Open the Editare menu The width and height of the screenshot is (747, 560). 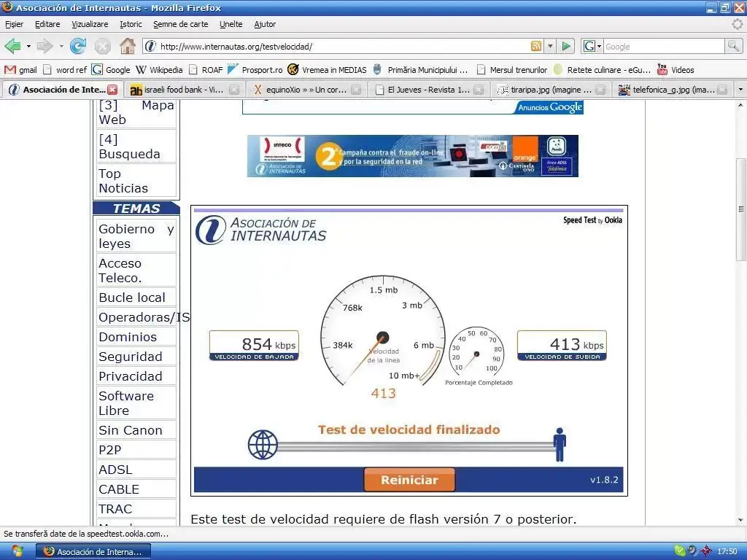pyautogui.click(x=47, y=24)
